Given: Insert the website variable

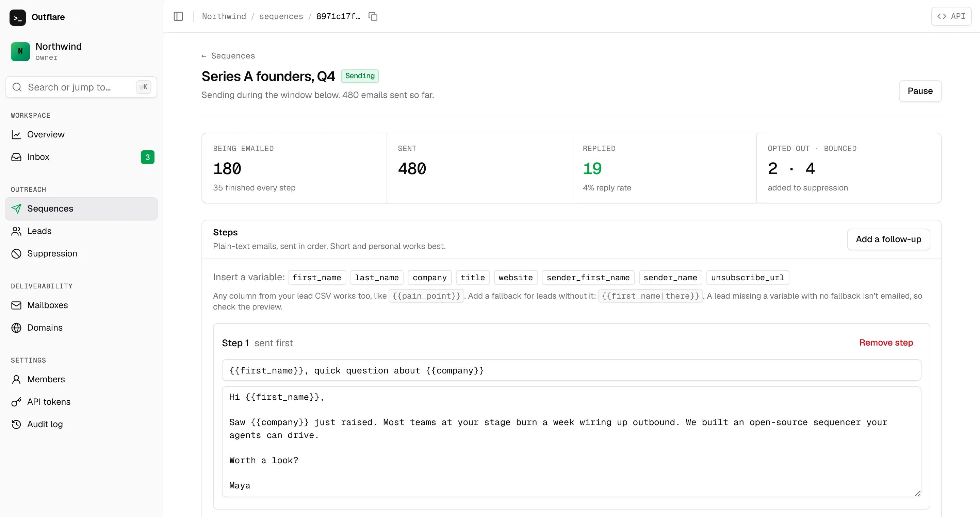Looking at the screenshot, I should [x=516, y=278].
